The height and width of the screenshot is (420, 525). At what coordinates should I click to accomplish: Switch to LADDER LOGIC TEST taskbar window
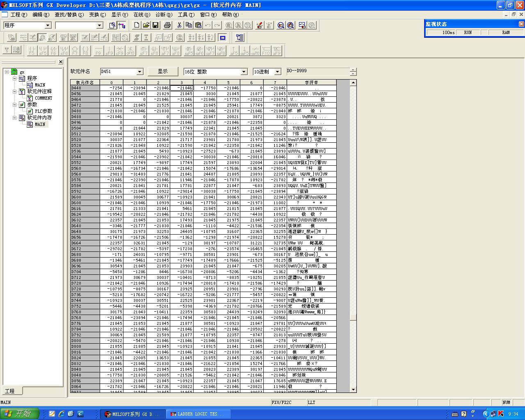pos(199,414)
